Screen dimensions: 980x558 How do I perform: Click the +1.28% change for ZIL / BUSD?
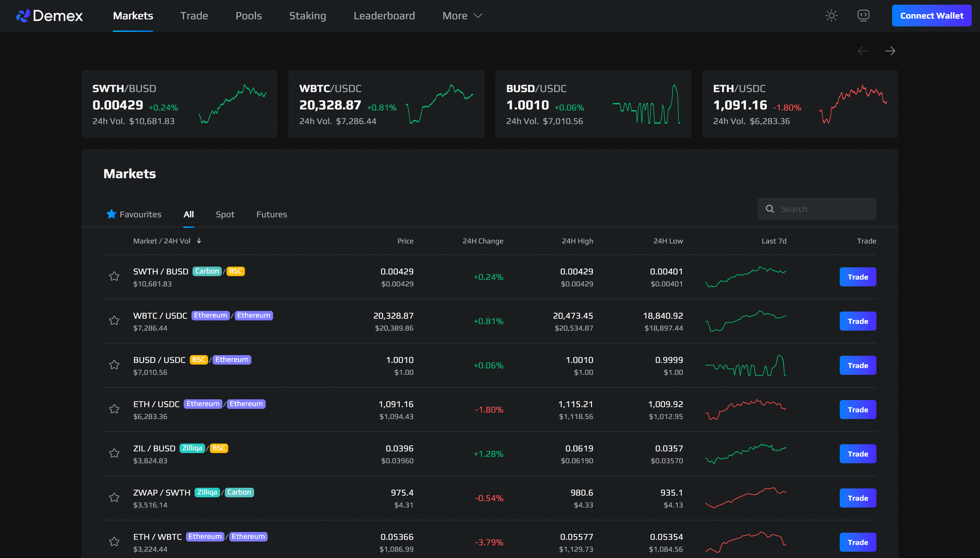(x=489, y=454)
